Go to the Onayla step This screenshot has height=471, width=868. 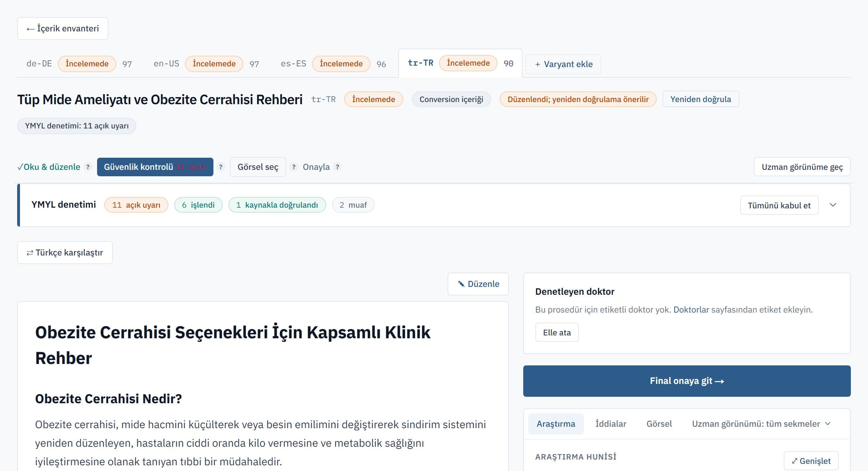point(316,167)
